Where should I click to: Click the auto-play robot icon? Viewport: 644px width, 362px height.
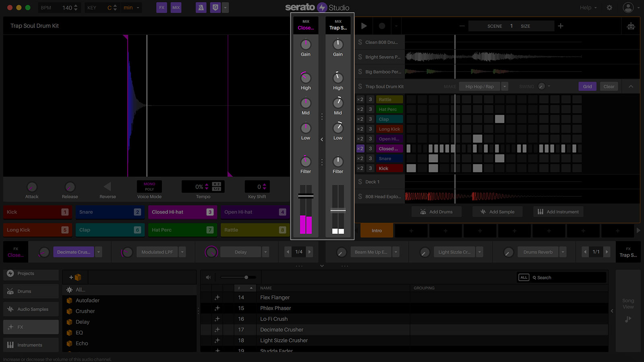pos(631,26)
